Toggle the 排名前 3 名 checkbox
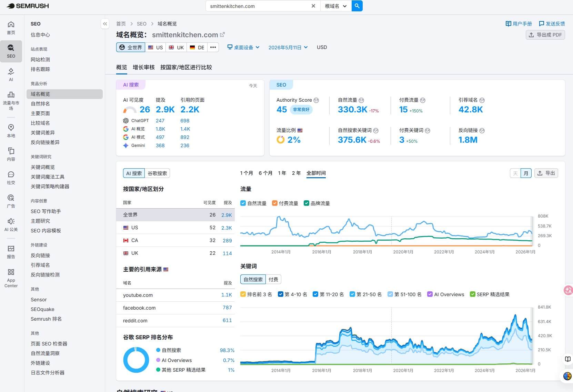573x392 pixels. pyautogui.click(x=243, y=294)
